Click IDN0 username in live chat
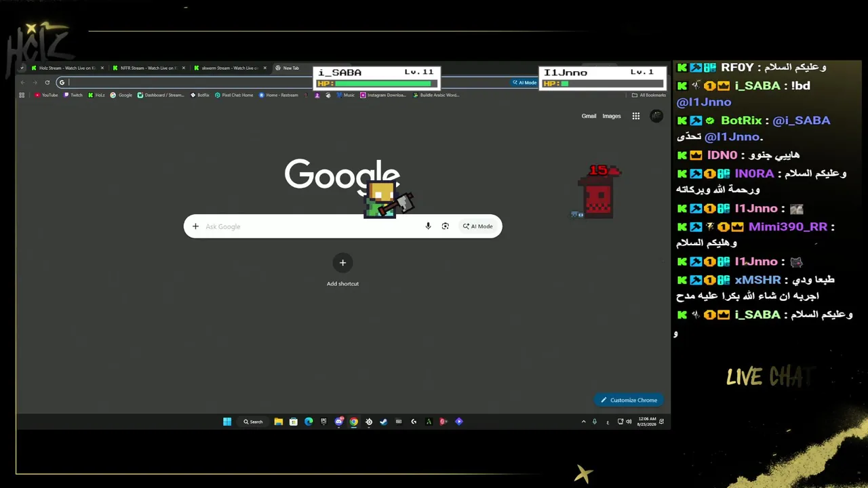 (x=722, y=156)
